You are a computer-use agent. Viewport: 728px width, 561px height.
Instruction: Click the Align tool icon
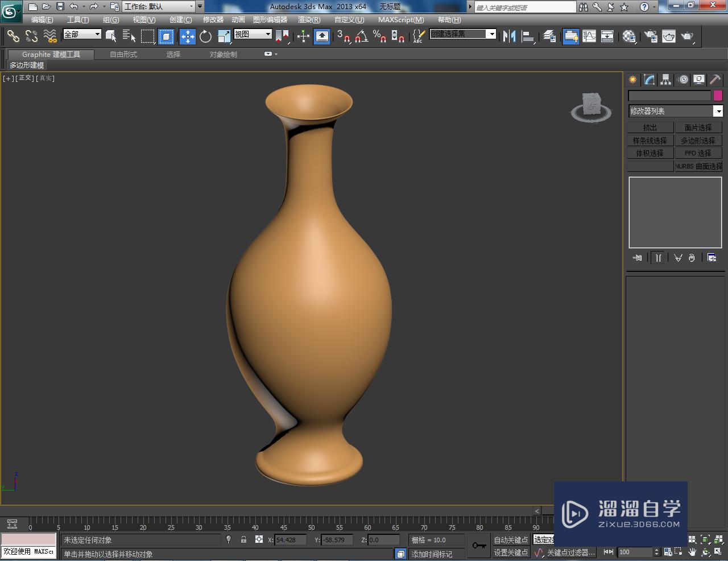tap(528, 36)
